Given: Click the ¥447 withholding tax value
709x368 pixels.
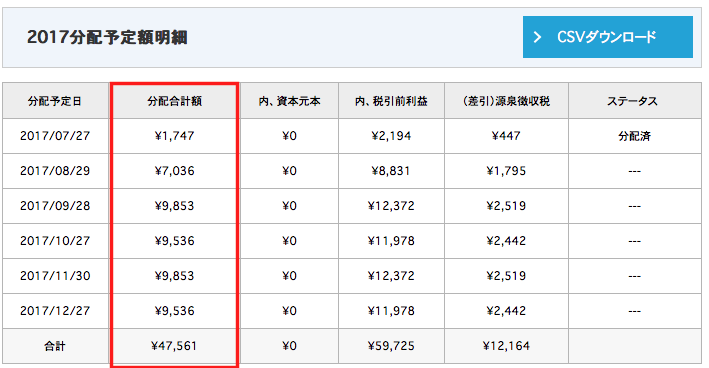Looking at the screenshot, I should click(506, 136).
